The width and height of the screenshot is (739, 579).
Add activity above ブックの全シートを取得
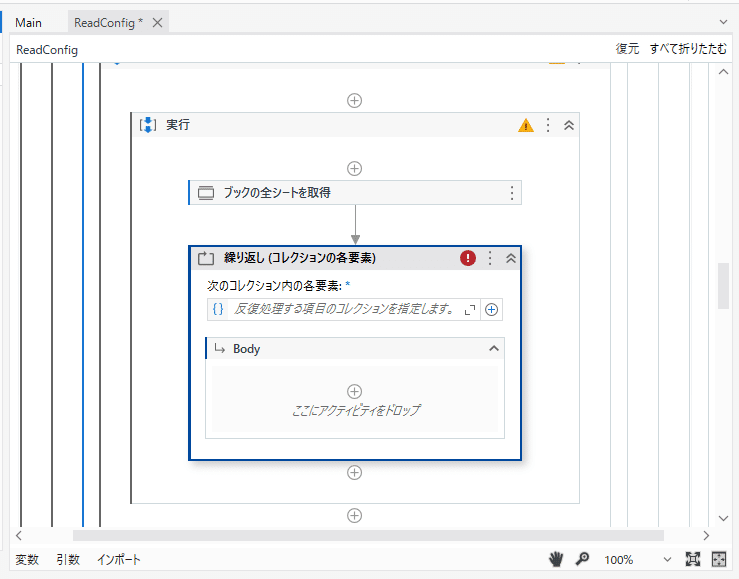(354, 168)
